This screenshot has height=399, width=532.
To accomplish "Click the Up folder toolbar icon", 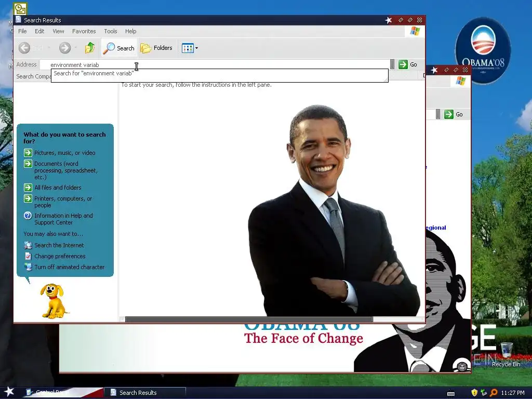I will pyautogui.click(x=90, y=48).
